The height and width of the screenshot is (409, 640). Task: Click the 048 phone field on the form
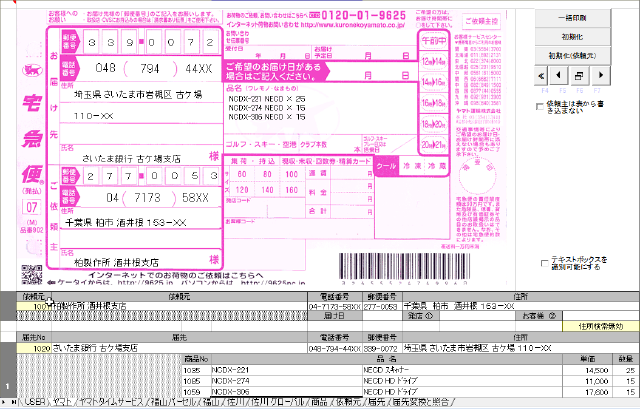(105, 68)
